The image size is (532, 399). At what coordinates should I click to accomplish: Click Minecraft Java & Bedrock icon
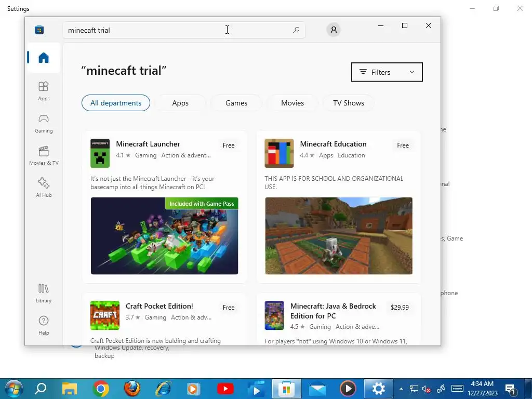(x=274, y=315)
